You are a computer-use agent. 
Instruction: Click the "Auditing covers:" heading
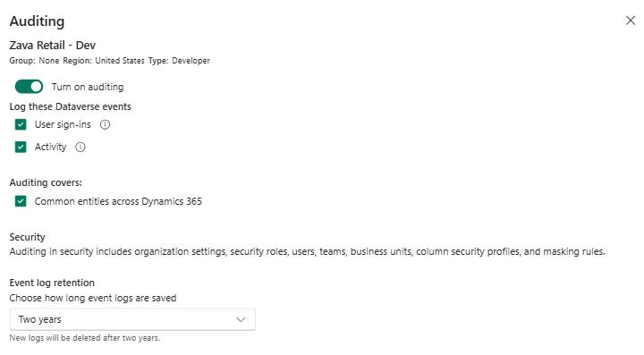[46, 182]
